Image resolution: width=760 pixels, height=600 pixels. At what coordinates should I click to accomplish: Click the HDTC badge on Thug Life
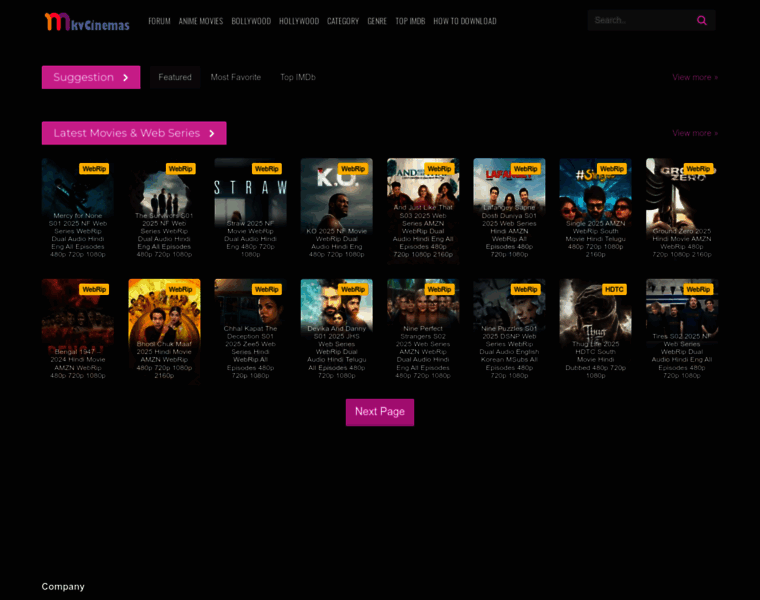(614, 289)
